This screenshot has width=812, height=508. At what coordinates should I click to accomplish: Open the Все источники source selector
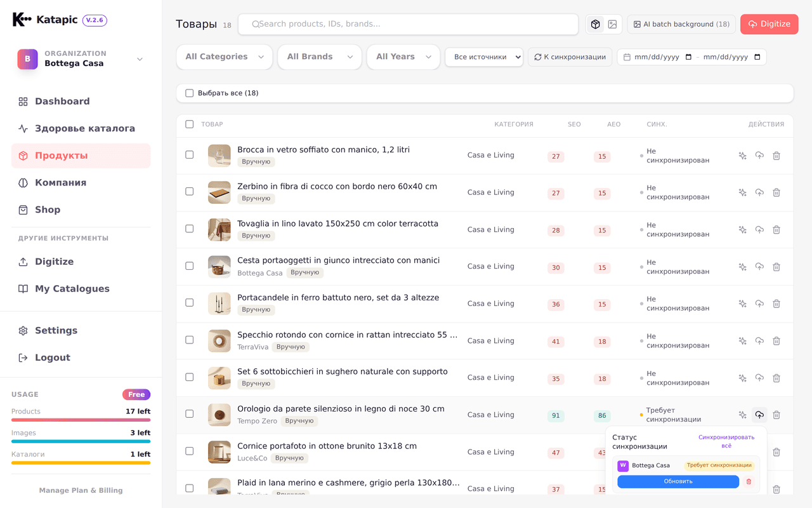pyautogui.click(x=484, y=57)
